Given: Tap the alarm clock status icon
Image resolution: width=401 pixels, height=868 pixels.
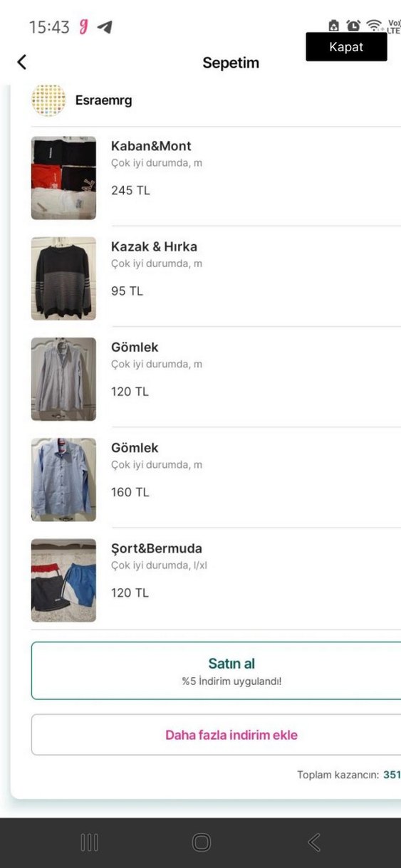Looking at the screenshot, I should [x=353, y=26].
